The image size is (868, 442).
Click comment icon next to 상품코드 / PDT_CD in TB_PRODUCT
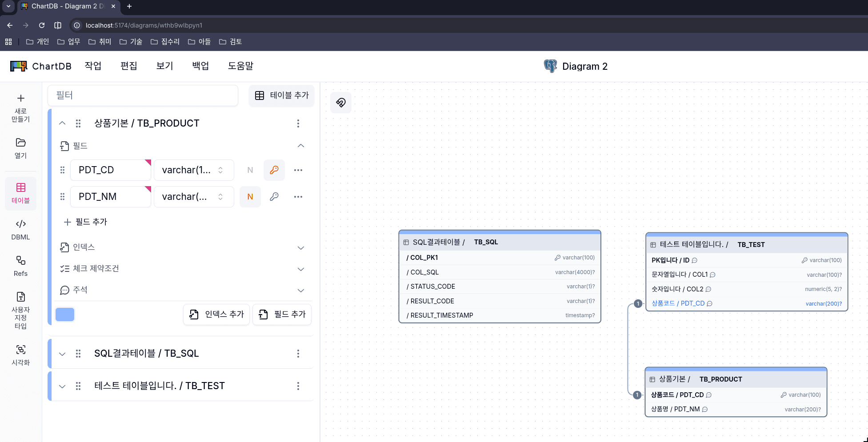tap(709, 395)
